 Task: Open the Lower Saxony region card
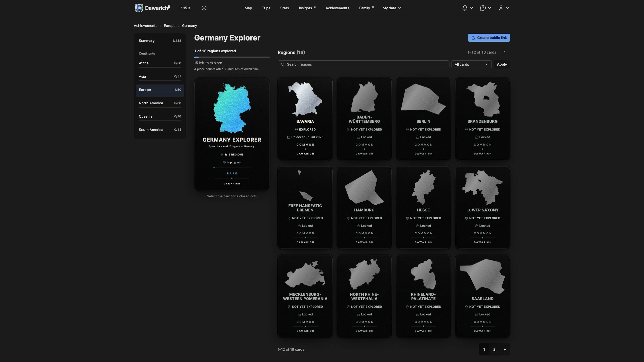tap(482, 207)
